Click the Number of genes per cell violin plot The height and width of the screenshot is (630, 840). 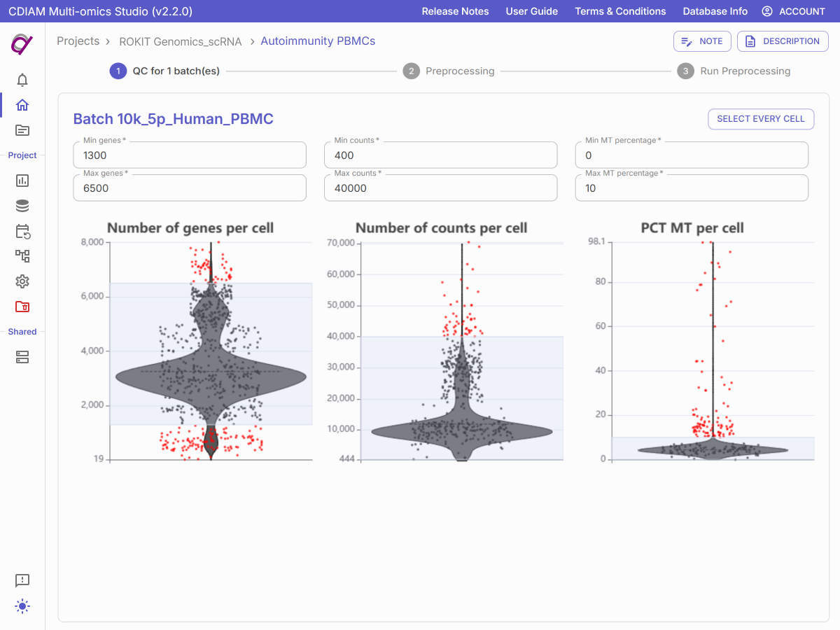[x=211, y=351]
